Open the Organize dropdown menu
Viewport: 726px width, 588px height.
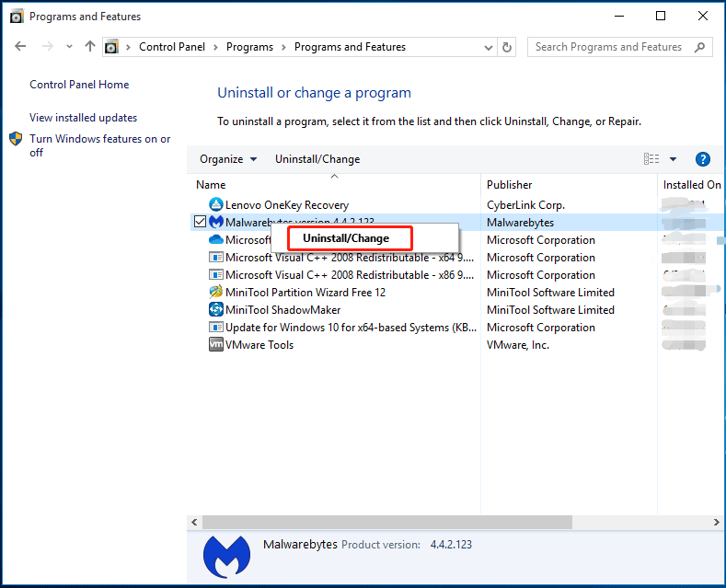tap(228, 159)
